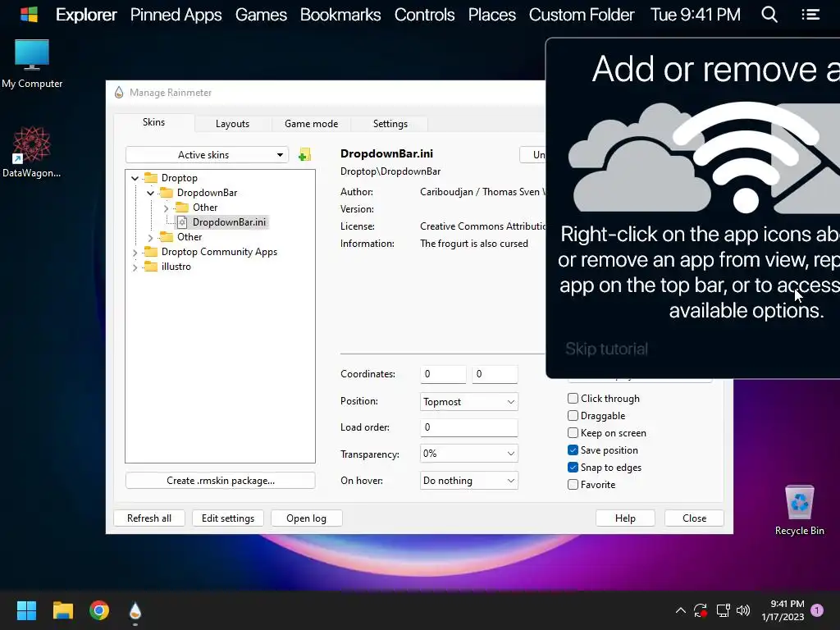Click the Tue 9:41 PM clock on top bar

(696, 15)
